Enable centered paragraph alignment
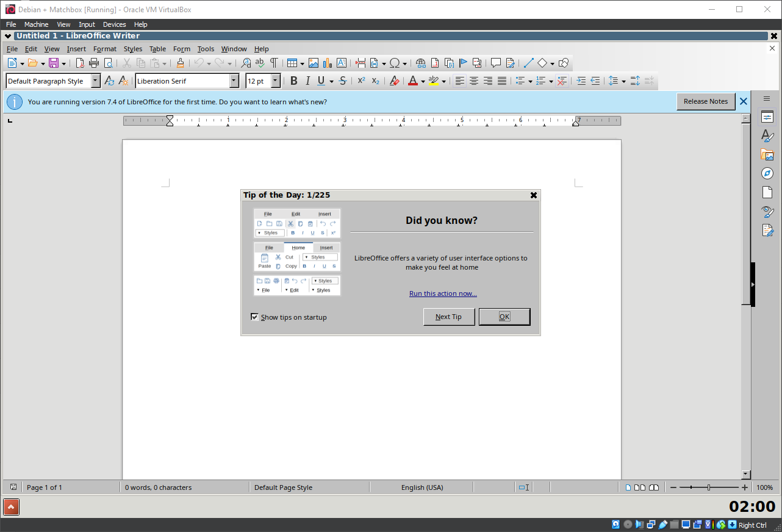The height and width of the screenshot is (532, 782). (x=474, y=81)
